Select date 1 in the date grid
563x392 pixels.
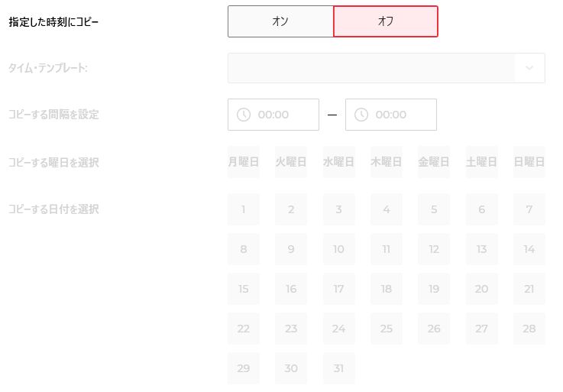244,209
